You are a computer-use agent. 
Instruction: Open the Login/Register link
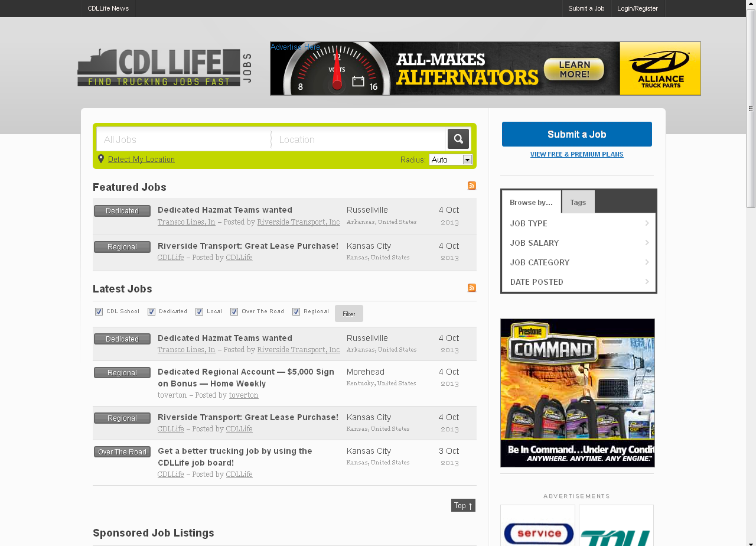click(x=638, y=8)
